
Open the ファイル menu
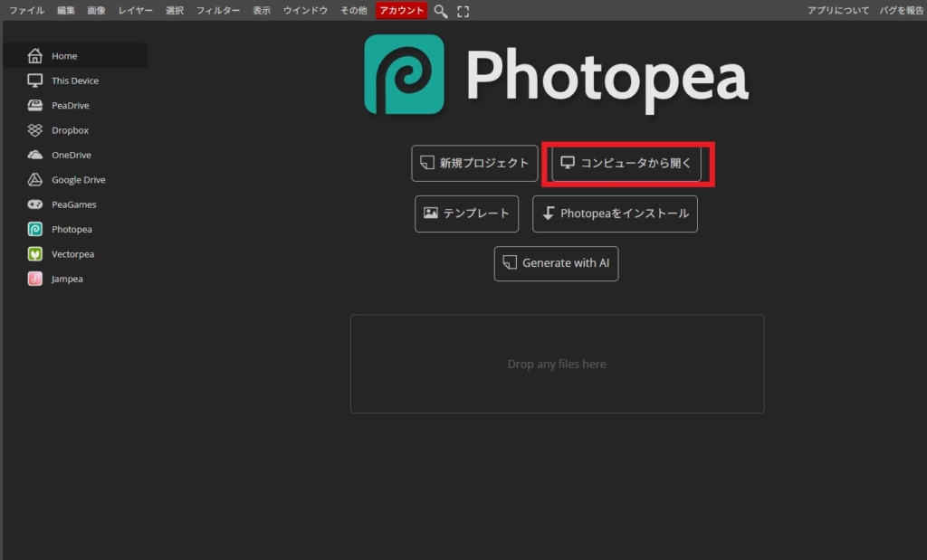pos(26,11)
